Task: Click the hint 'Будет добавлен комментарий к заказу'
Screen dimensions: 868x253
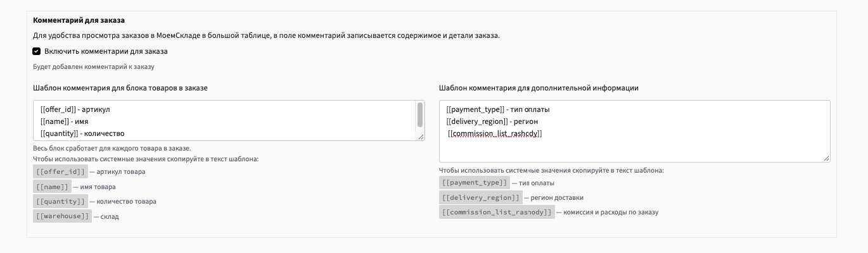Action: point(94,66)
